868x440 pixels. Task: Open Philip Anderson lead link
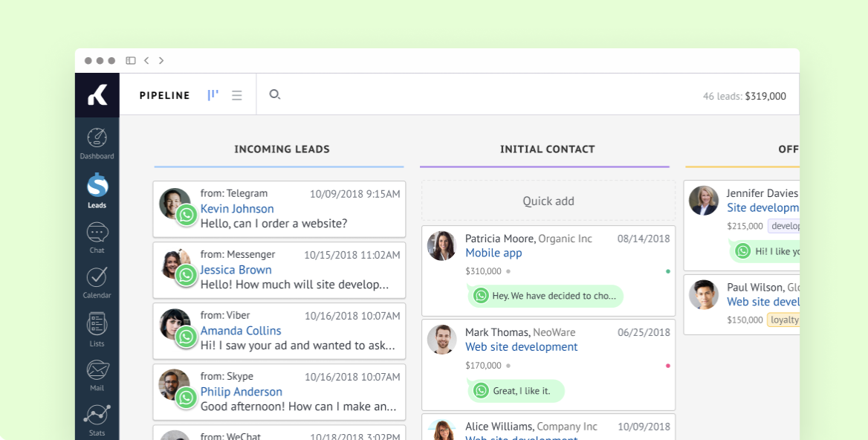(242, 391)
